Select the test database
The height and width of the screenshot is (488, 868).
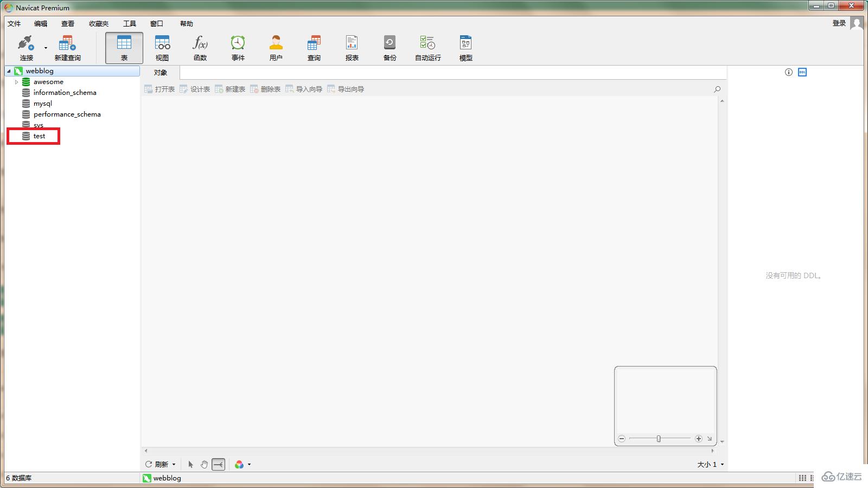[39, 136]
